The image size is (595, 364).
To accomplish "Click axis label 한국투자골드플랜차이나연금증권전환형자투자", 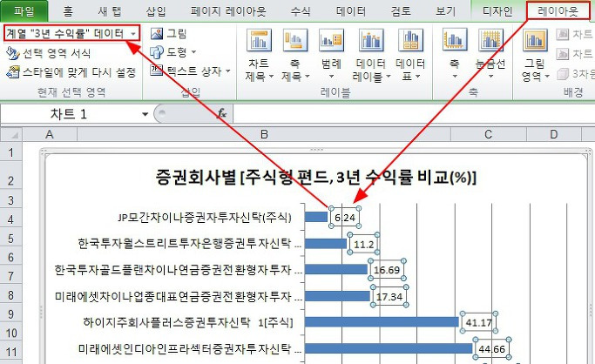I will point(178,270).
